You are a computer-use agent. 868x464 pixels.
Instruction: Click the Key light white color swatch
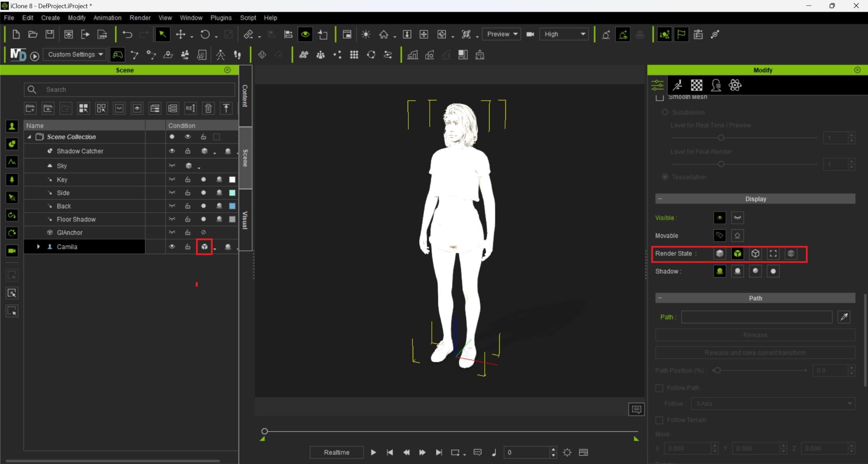(x=233, y=180)
